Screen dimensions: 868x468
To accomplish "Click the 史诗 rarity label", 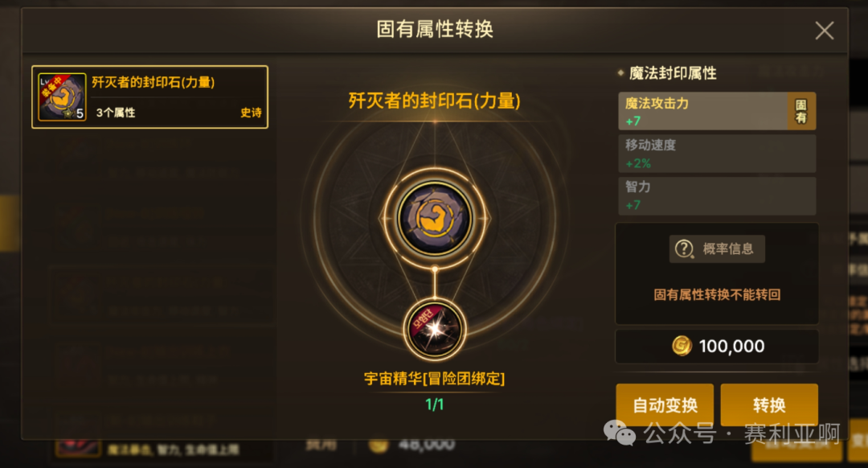I will pyautogui.click(x=251, y=113).
